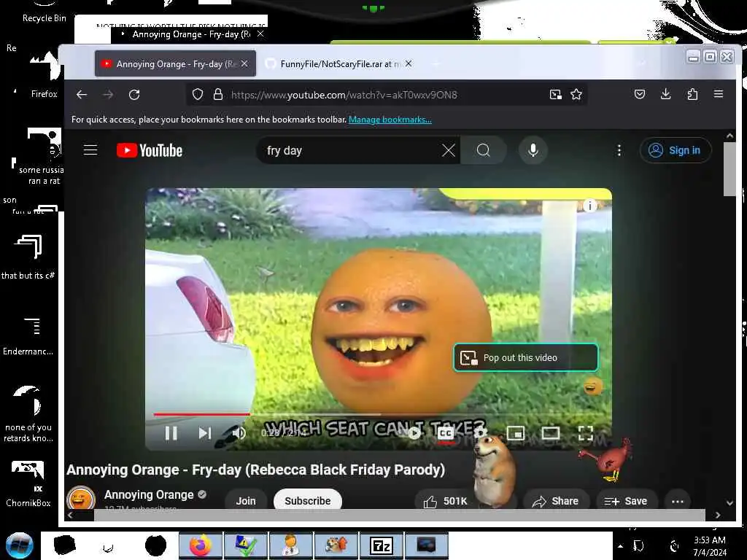Open the Firefox hamburger application menu
Screen dimensions: 747x560
719,94
